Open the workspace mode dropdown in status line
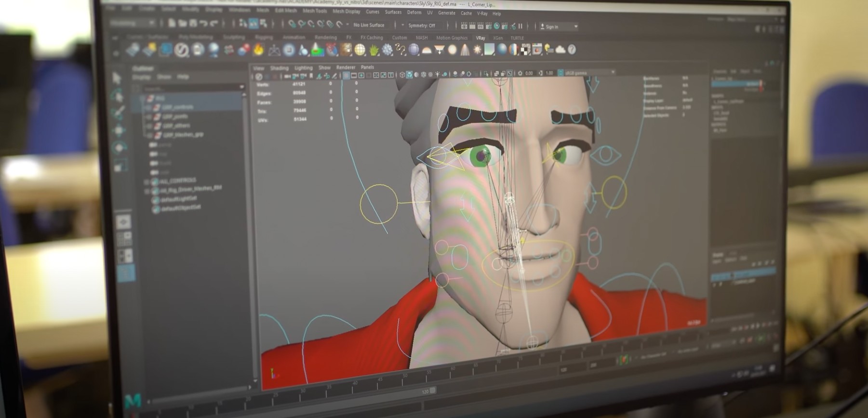The width and height of the screenshot is (868, 418). tap(133, 23)
